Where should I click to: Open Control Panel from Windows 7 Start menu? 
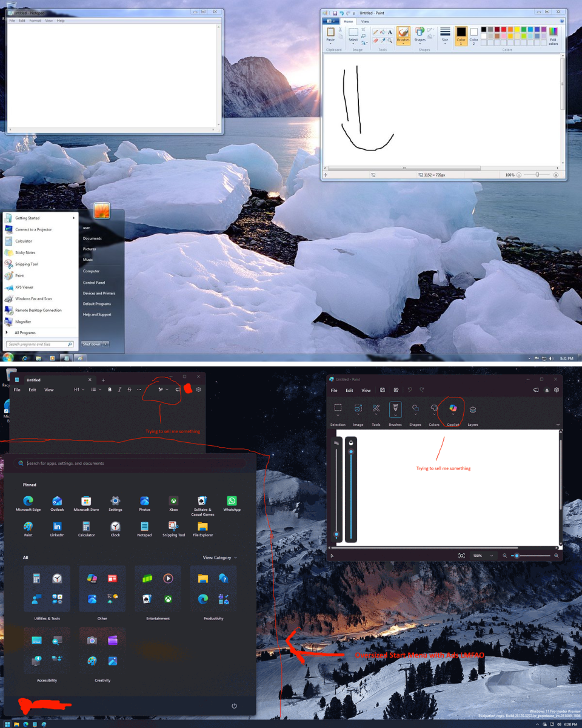click(x=94, y=283)
